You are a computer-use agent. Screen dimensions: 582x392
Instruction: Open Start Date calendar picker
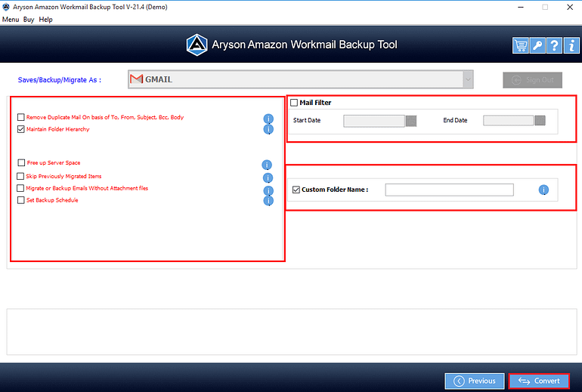click(x=411, y=121)
